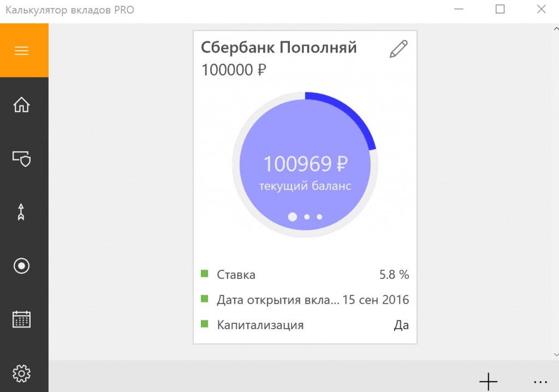Select the first page dot in circle
This screenshot has height=392, width=559.
(293, 217)
